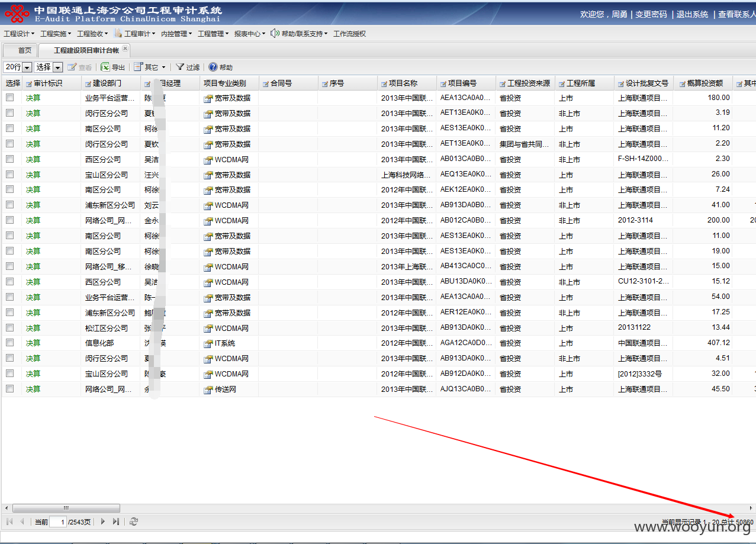
Task: Tick checkbox of row with amount 45.50
Action: tap(10, 389)
